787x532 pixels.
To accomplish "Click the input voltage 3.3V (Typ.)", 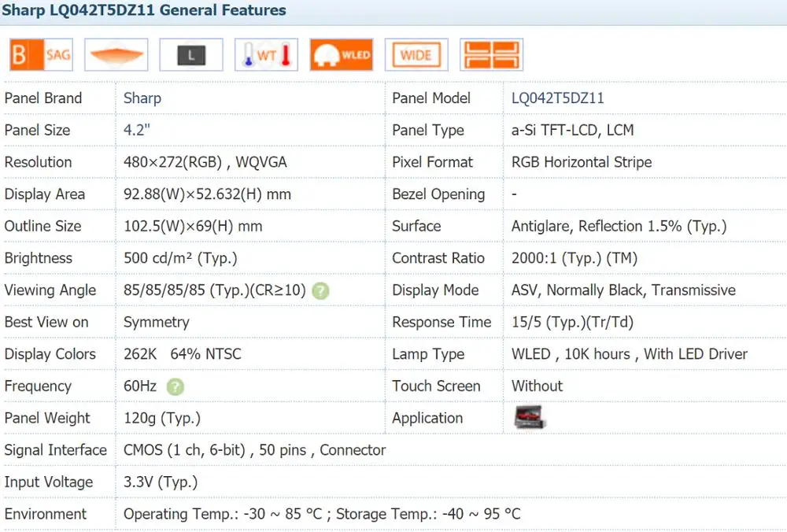I will pos(161,482).
